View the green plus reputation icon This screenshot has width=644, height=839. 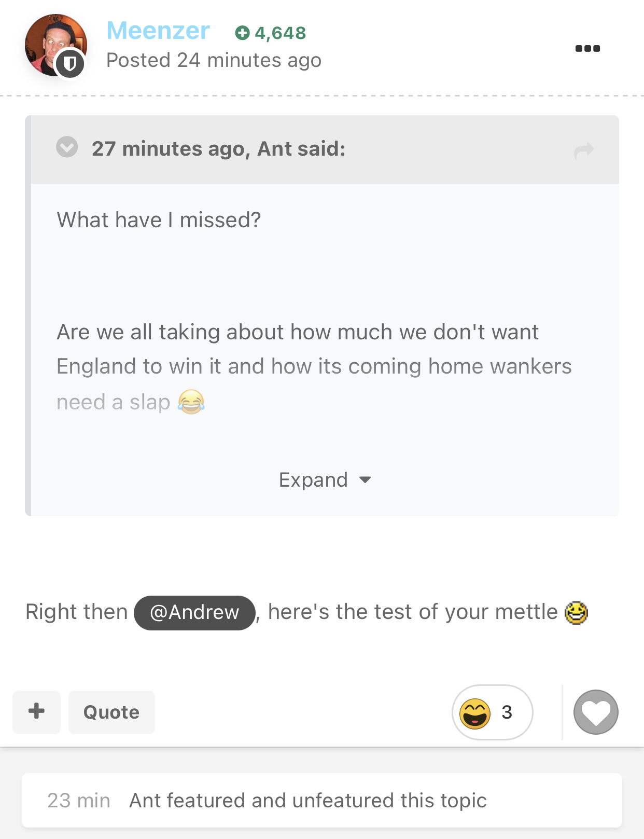[x=242, y=33]
